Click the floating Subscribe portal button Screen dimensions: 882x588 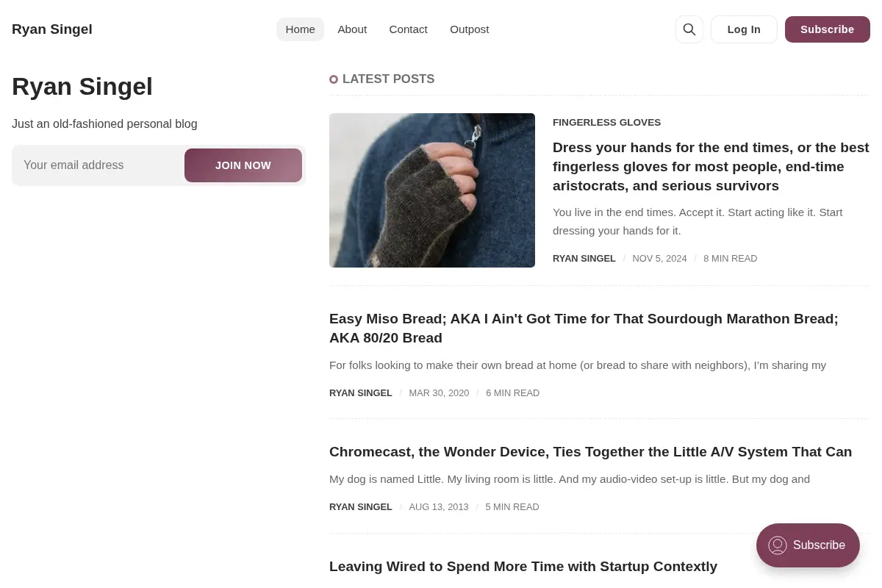(808, 545)
